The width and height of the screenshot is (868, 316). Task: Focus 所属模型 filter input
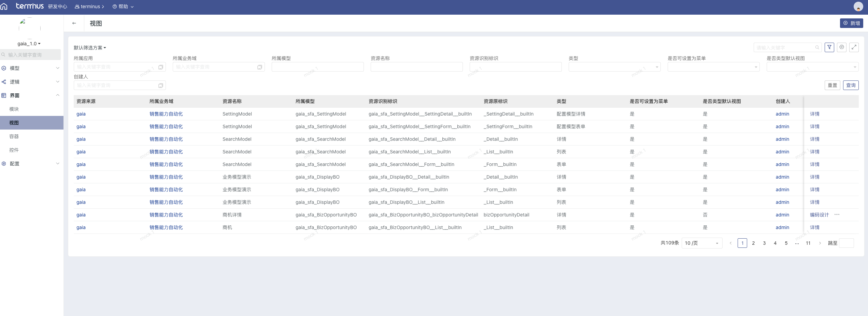(317, 67)
